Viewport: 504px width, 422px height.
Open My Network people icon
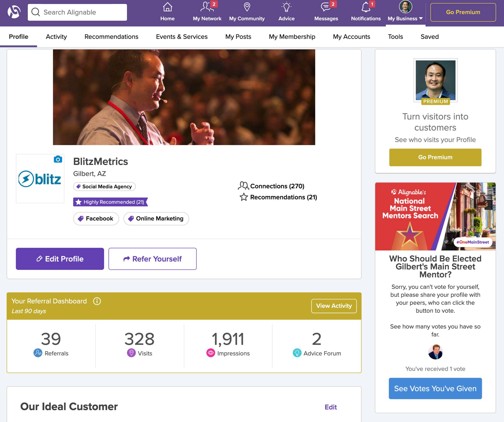click(x=207, y=7)
